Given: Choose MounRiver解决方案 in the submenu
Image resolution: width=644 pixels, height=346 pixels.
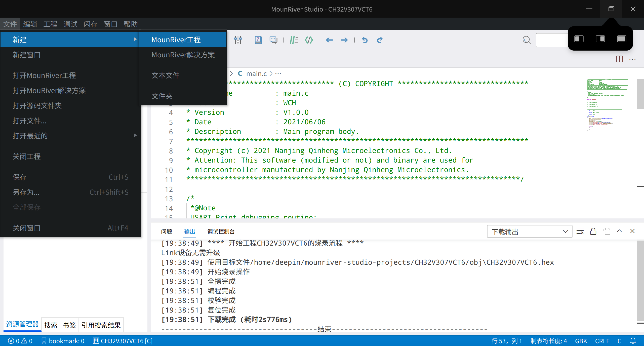Looking at the screenshot, I should pyautogui.click(x=183, y=55).
